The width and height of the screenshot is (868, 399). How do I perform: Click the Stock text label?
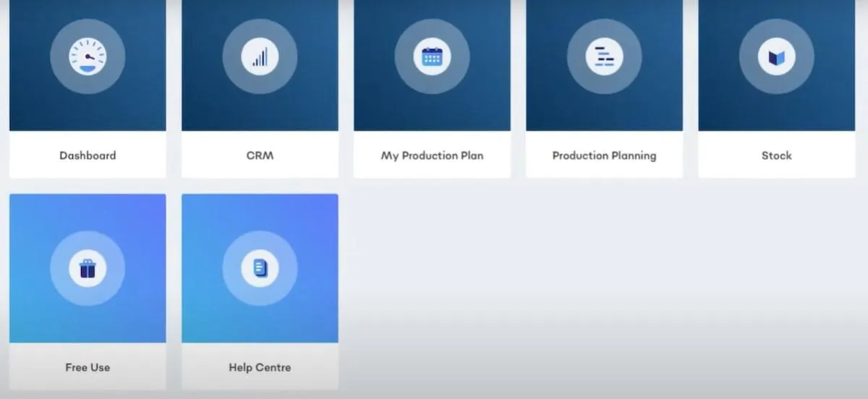click(776, 155)
